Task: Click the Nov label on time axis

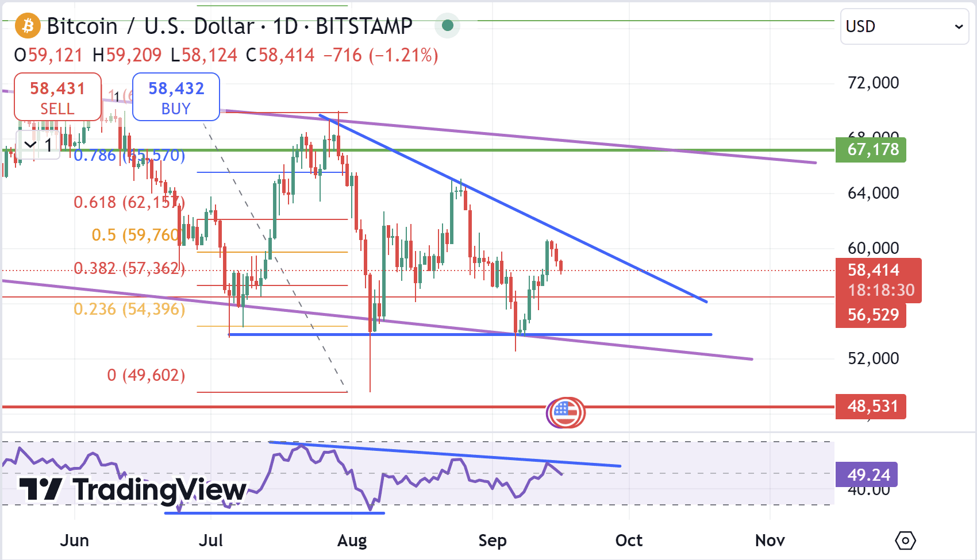Action: coord(770,541)
